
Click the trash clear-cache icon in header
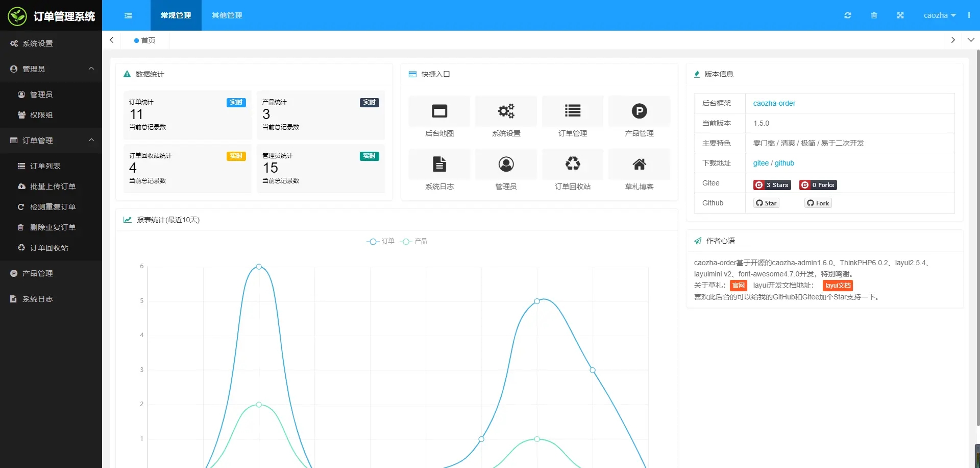coord(874,15)
